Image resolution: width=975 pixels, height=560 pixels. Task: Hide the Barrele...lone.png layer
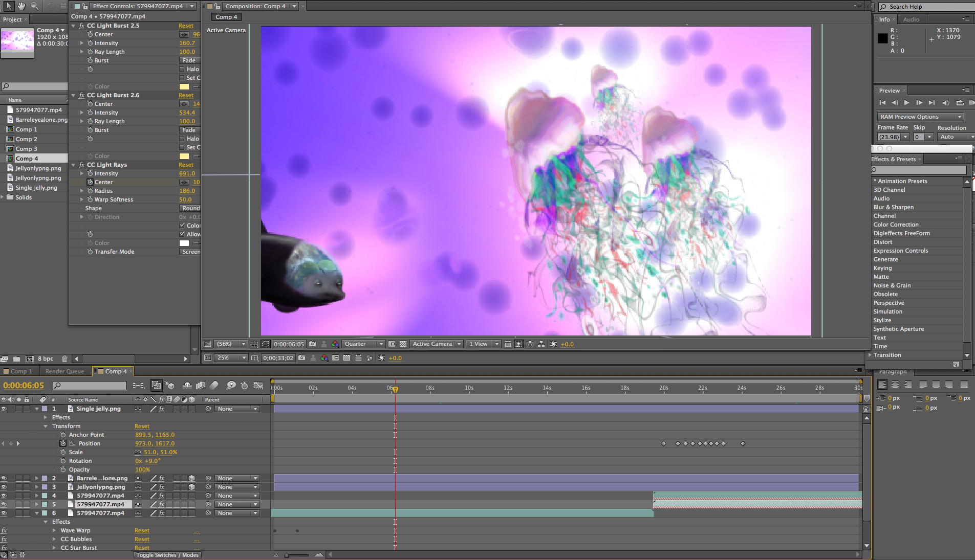[4, 478]
